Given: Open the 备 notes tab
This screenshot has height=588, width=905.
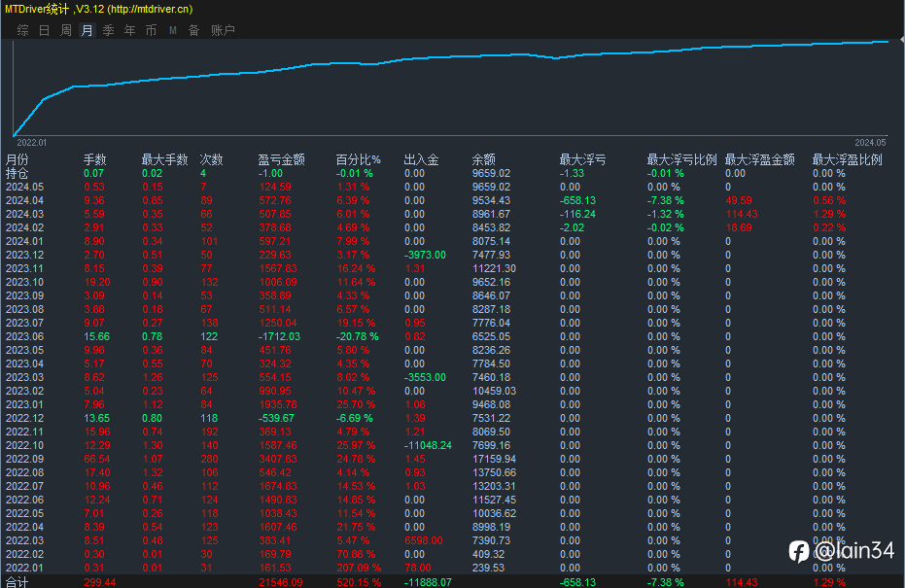Looking at the screenshot, I should pyautogui.click(x=193, y=30).
